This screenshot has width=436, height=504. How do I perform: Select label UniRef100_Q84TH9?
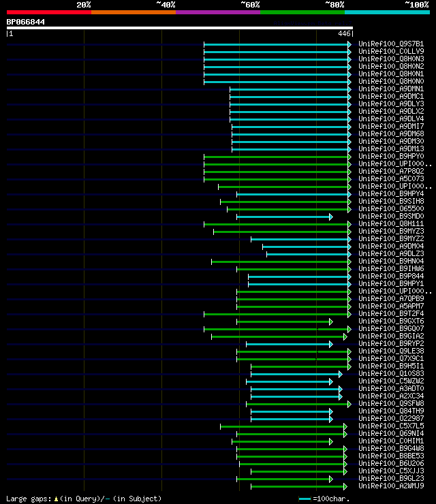click(391, 411)
